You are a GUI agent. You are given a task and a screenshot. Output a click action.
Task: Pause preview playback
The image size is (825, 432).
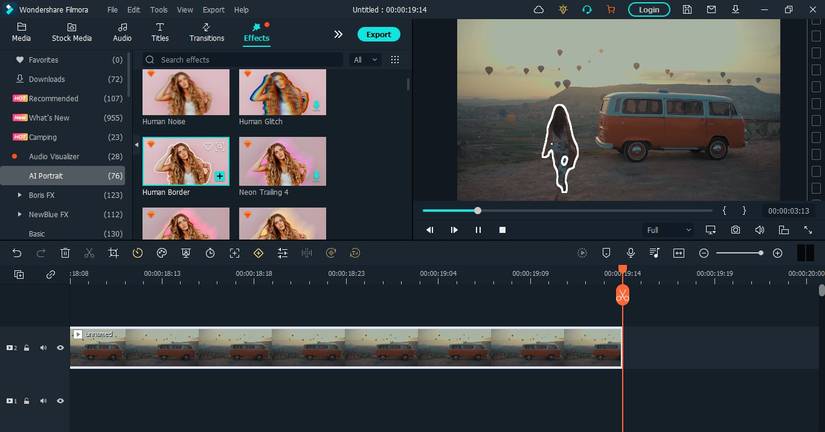pyautogui.click(x=478, y=230)
